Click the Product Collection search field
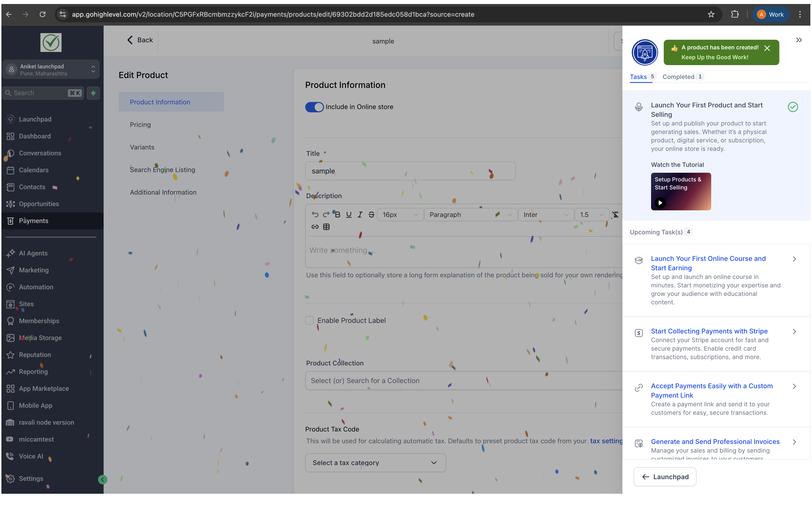The image size is (812, 525). pyautogui.click(x=463, y=380)
